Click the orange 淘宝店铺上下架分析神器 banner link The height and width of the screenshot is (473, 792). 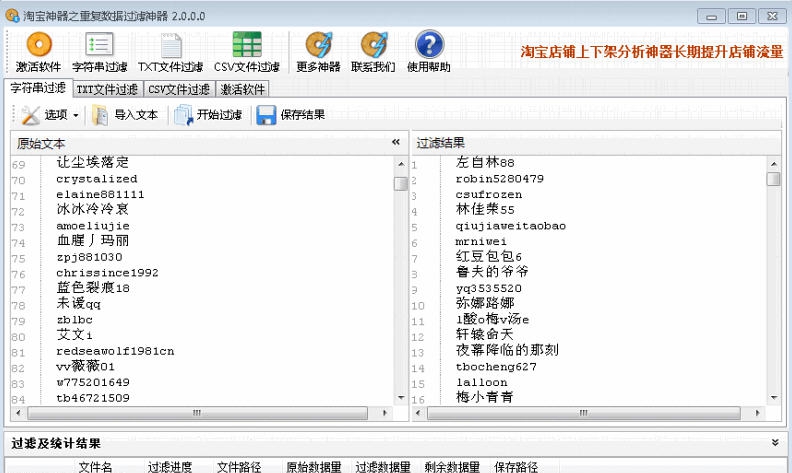tap(652, 52)
